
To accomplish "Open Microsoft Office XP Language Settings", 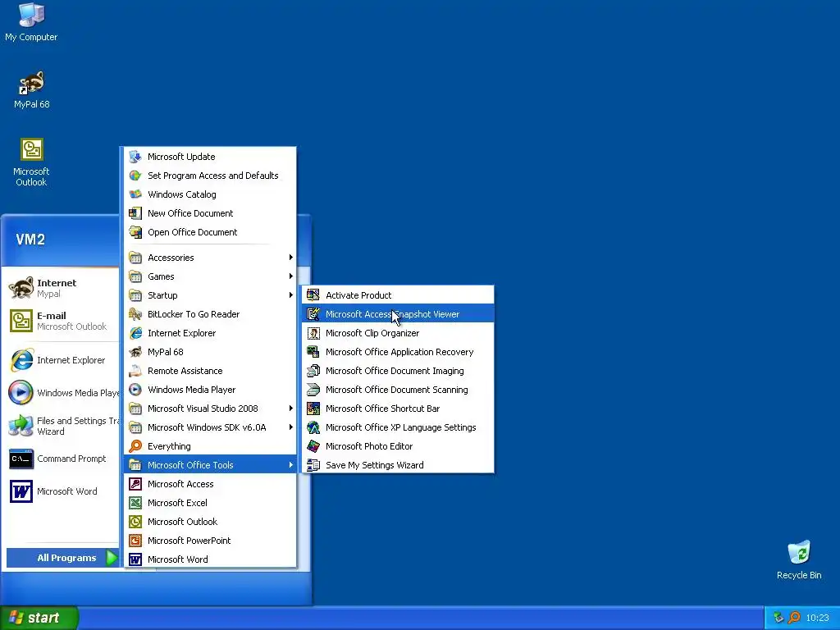I will coord(398,427).
